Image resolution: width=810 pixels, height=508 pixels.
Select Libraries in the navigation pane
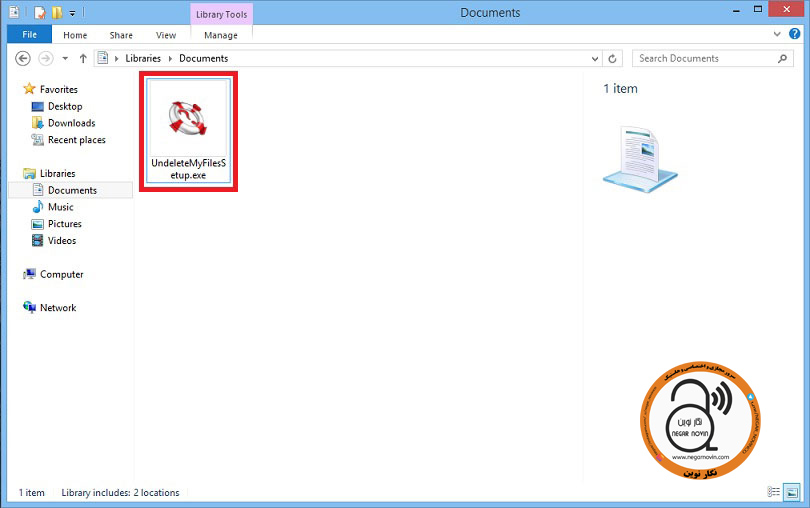tap(57, 174)
